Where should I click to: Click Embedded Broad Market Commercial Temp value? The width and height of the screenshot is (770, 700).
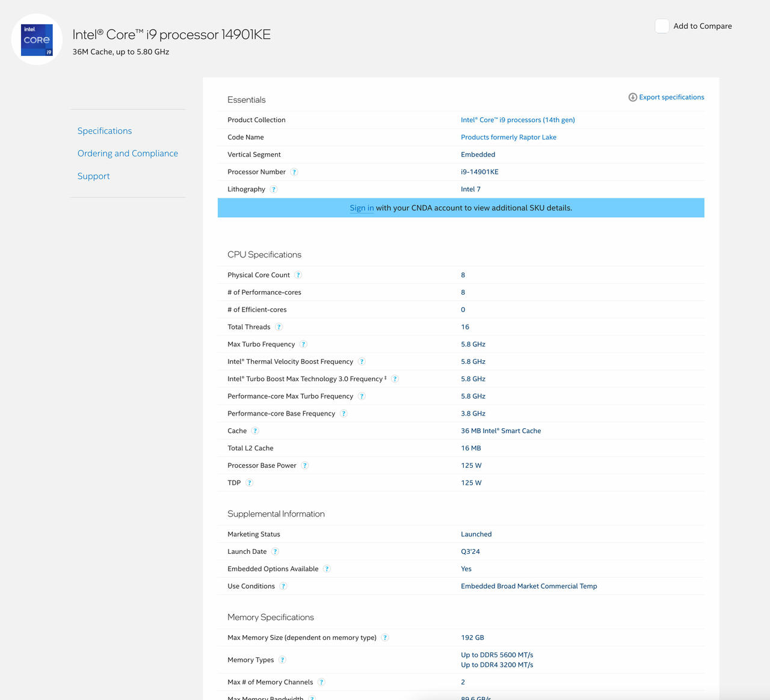529,586
